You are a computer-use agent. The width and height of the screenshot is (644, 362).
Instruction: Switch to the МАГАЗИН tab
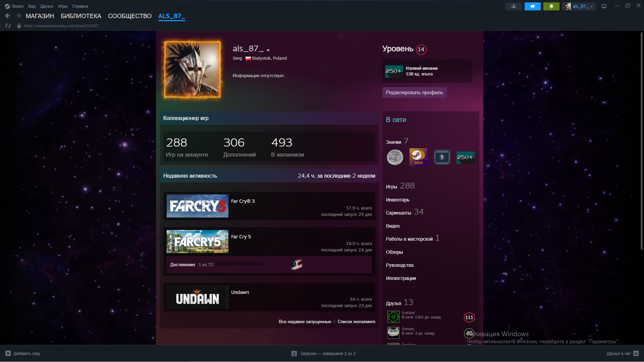tap(40, 16)
